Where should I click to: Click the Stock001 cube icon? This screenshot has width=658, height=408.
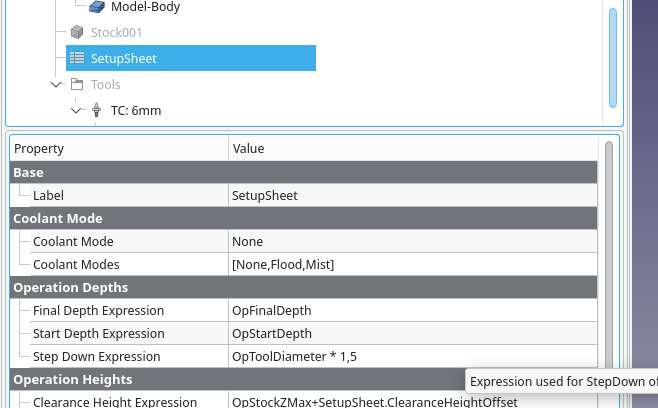click(x=77, y=32)
